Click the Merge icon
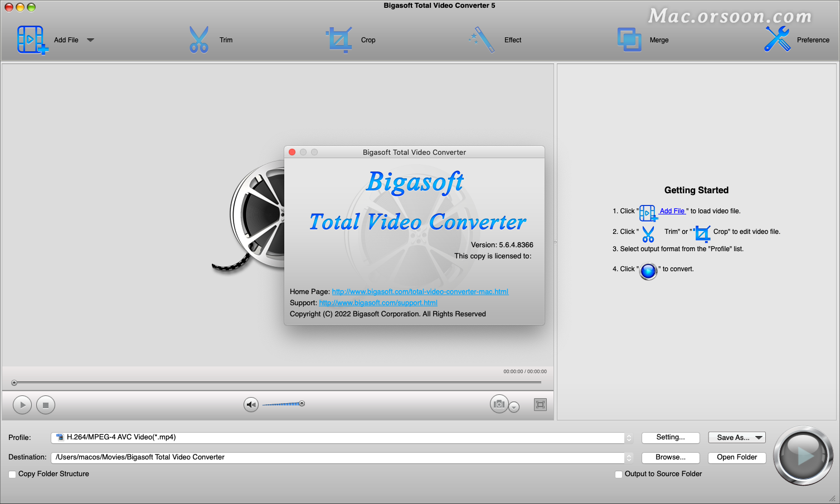This screenshot has height=504, width=840. [x=629, y=40]
